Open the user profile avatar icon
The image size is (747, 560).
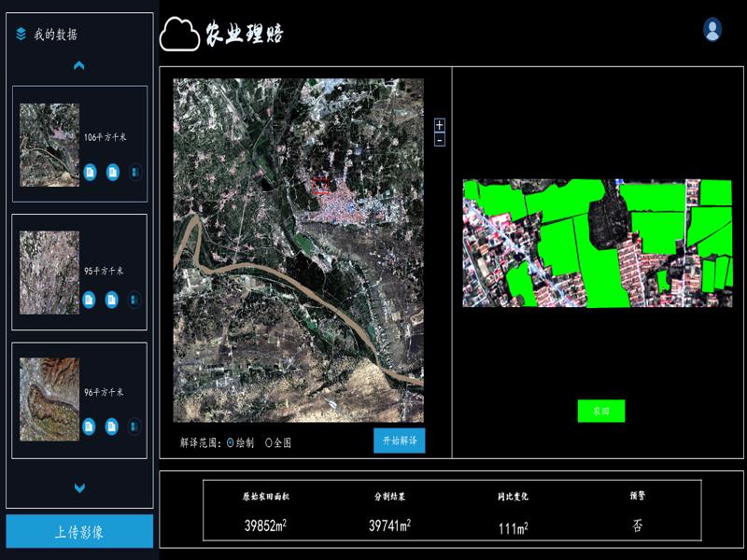tap(712, 30)
